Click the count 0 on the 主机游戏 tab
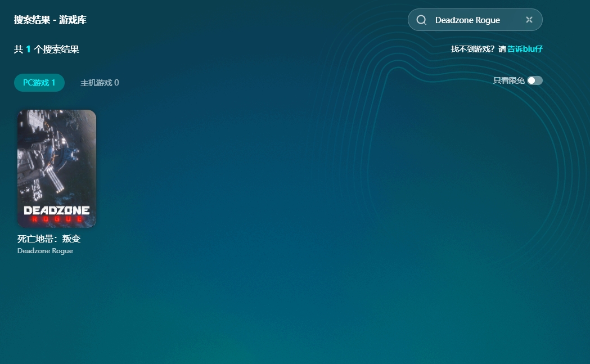The height and width of the screenshot is (364, 590). (x=116, y=83)
